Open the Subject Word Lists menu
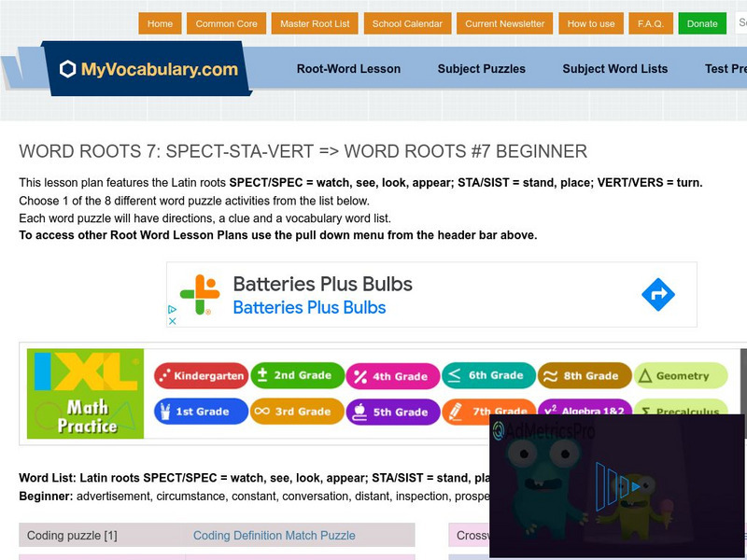 coord(614,68)
